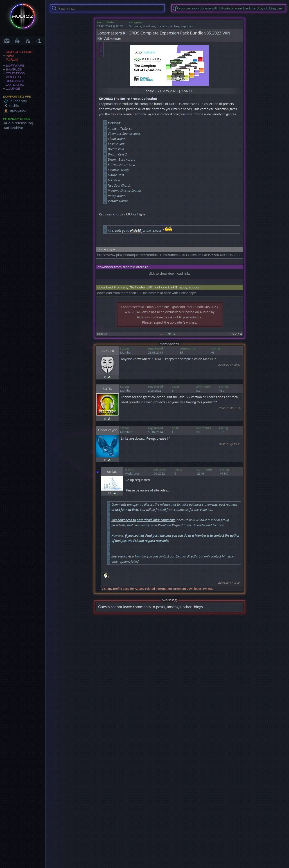This screenshot has width=289, height=868.
Task: Open the KHORDS product cover image
Action: pos(169,65)
